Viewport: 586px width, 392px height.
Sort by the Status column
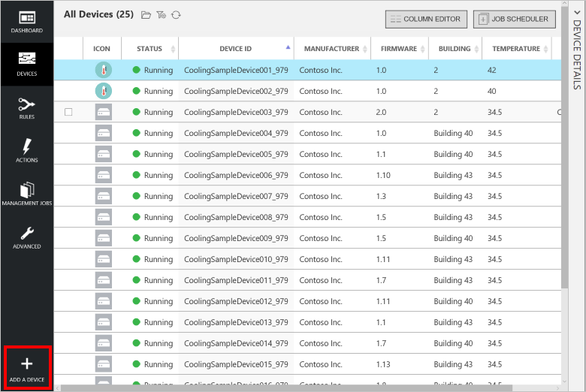tap(150, 49)
